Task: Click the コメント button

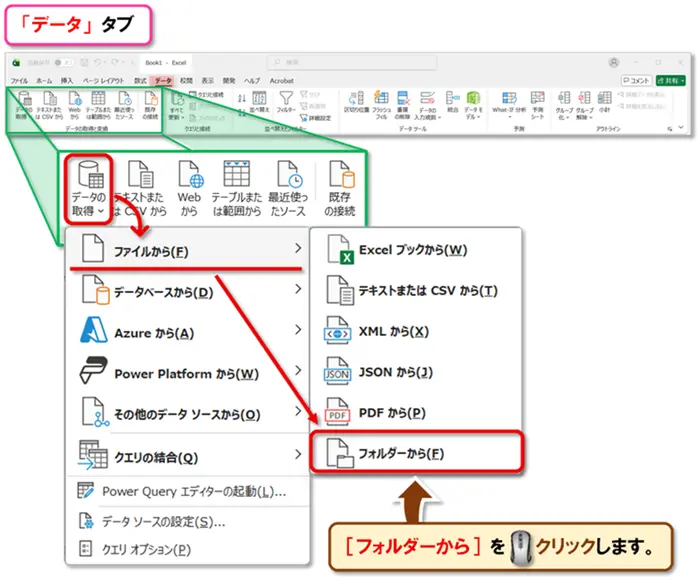Action: (636, 80)
